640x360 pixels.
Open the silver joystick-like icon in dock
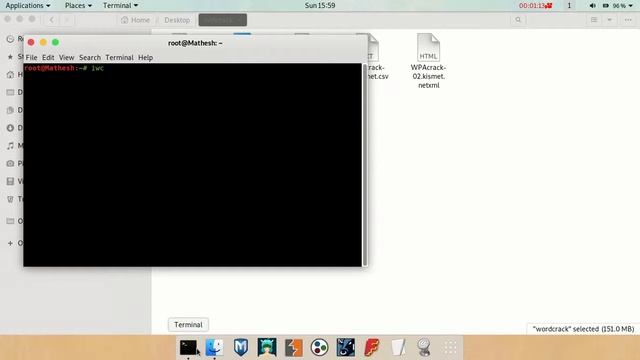click(424, 347)
